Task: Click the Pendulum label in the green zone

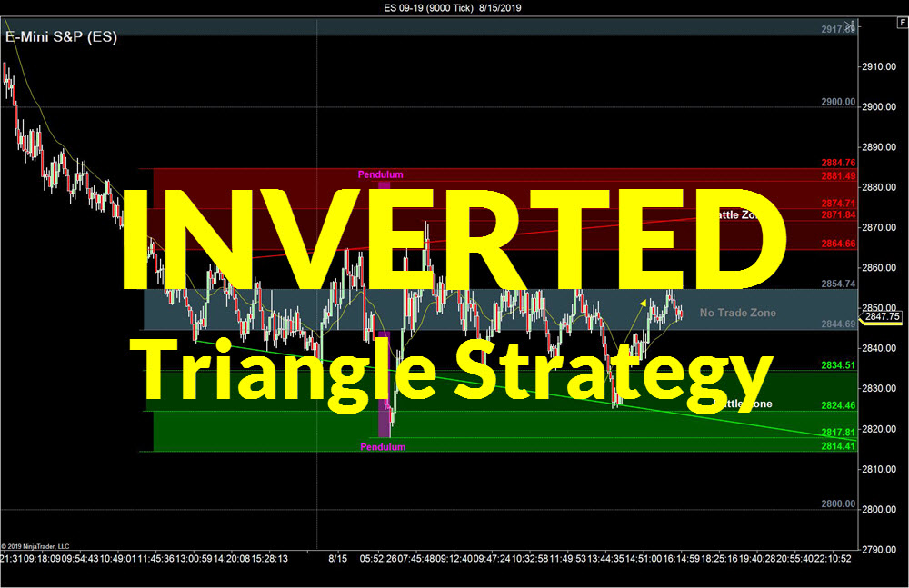Action: pyautogui.click(x=383, y=446)
